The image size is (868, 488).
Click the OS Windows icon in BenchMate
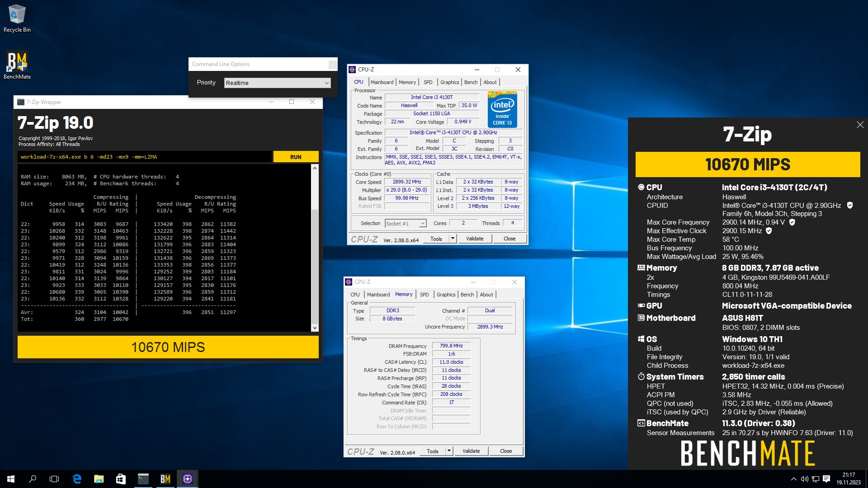pyautogui.click(x=641, y=339)
